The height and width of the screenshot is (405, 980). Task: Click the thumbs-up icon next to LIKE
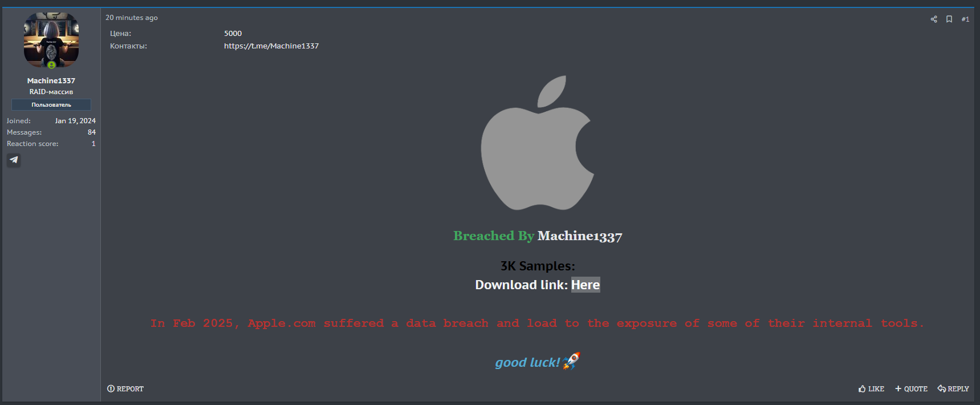[862, 388]
